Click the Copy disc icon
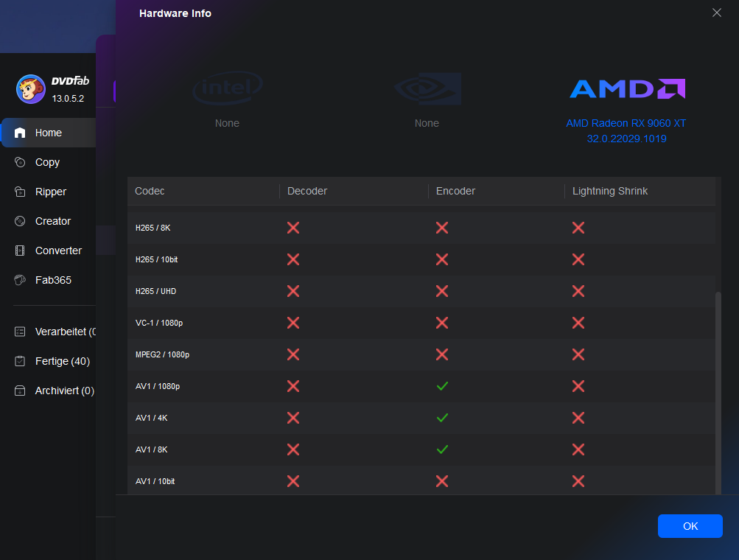This screenshot has height=560, width=739. 20,162
